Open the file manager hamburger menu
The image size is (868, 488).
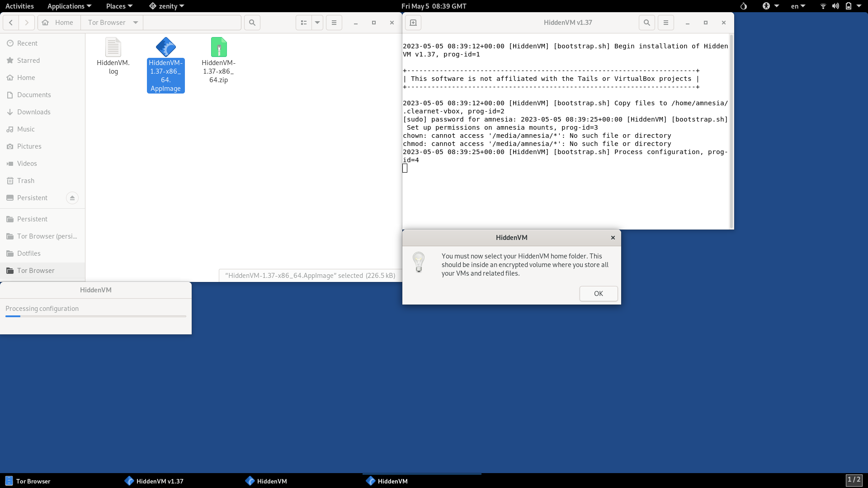pos(334,23)
